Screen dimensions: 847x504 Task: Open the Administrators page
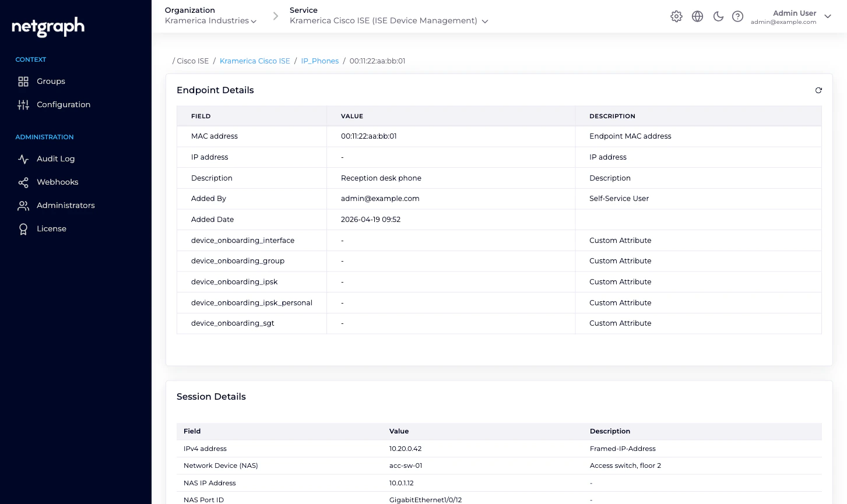[x=65, y=205]
